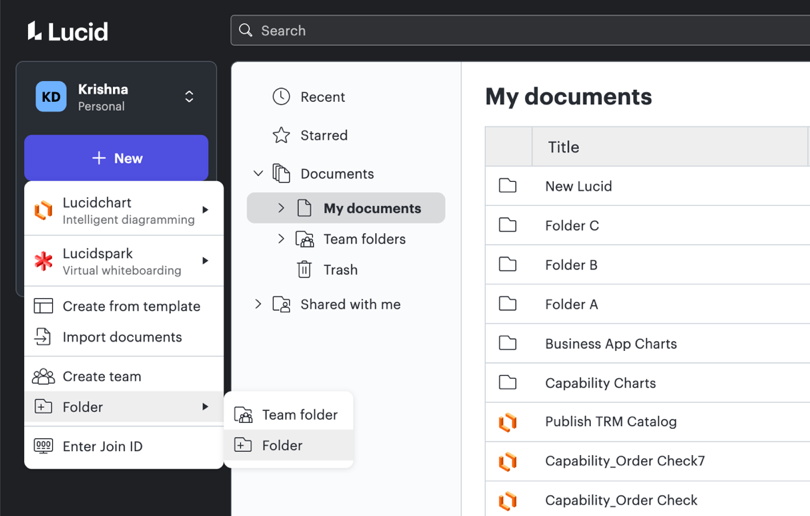Viewport: 810px width, 516px height.
Task: Open the Starred view
Action: 324,135
